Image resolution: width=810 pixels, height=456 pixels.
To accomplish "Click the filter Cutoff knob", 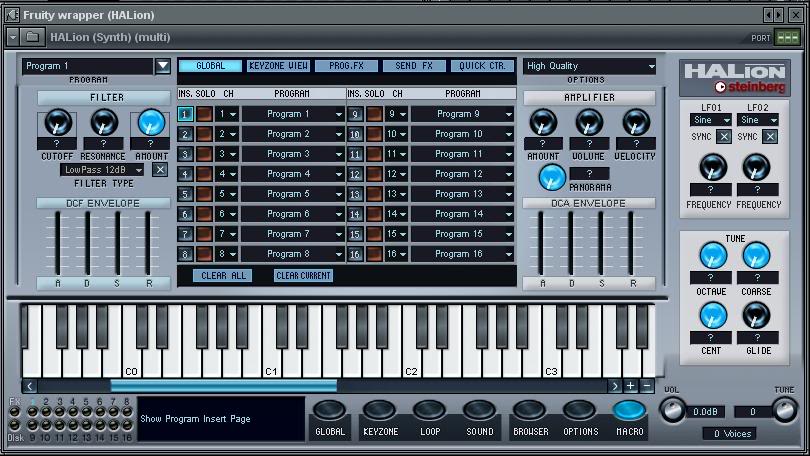I will click(57, 123).
